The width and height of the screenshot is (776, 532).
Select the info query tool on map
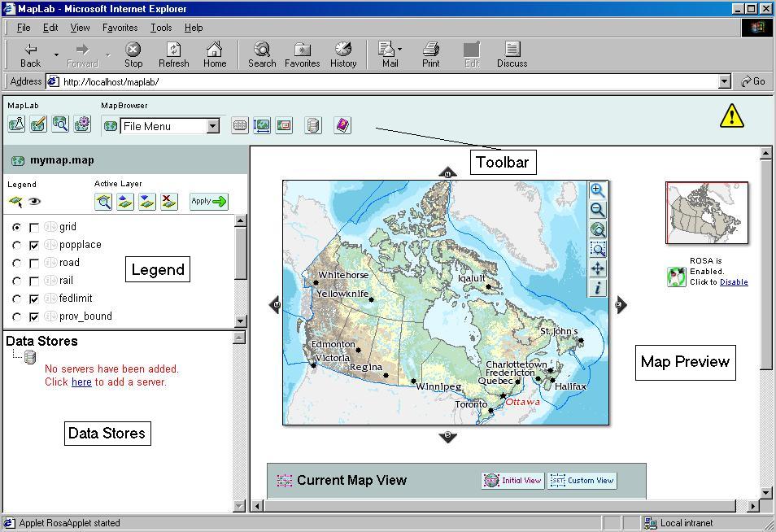tap(597, 288)
